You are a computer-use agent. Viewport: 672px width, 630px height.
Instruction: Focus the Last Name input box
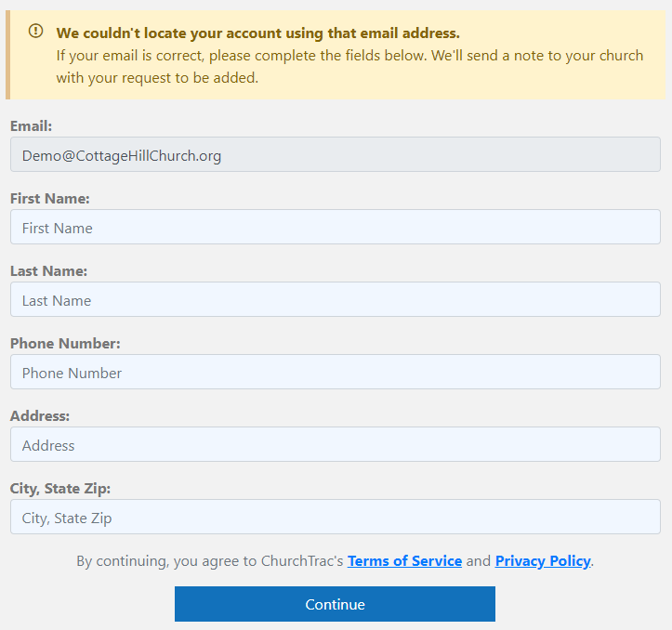(336, 299)
